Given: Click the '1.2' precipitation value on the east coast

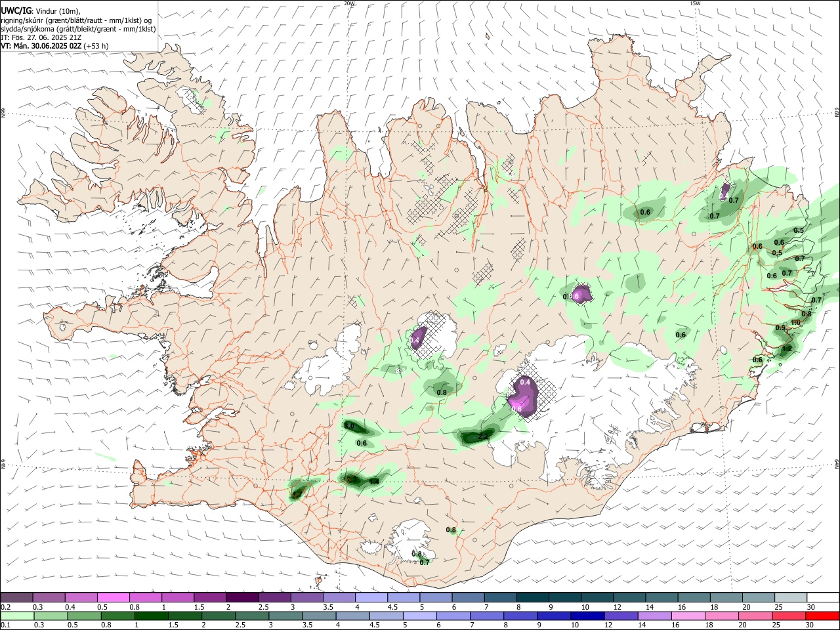Looking at the screenshot, I should pos(787,348).
